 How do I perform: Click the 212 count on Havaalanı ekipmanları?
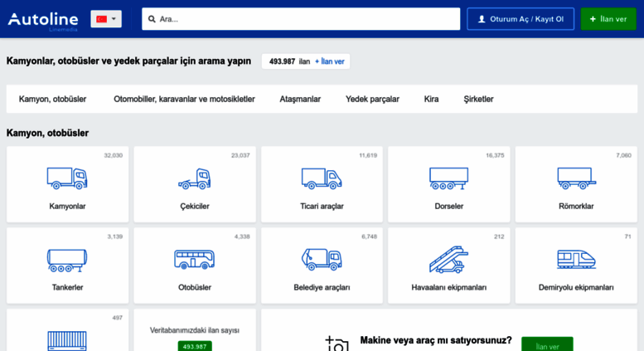click(x=499, y=236)
